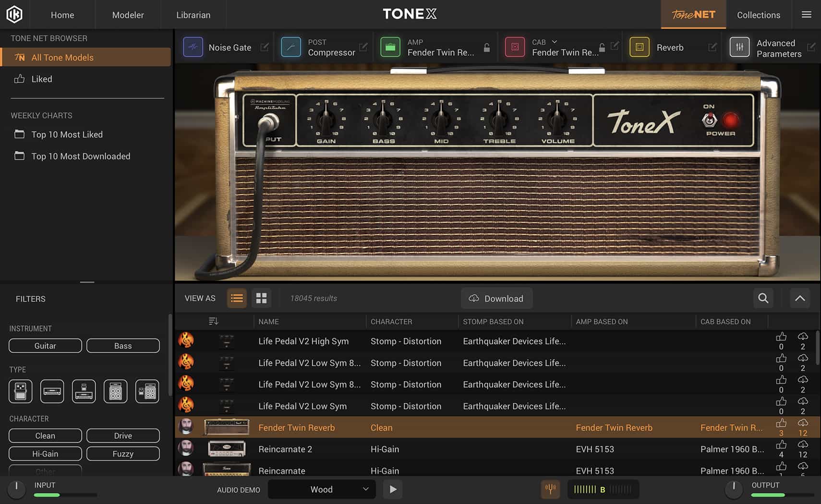Open the ToneNET tab
This screenshot has height=504, width=821.
693,14
